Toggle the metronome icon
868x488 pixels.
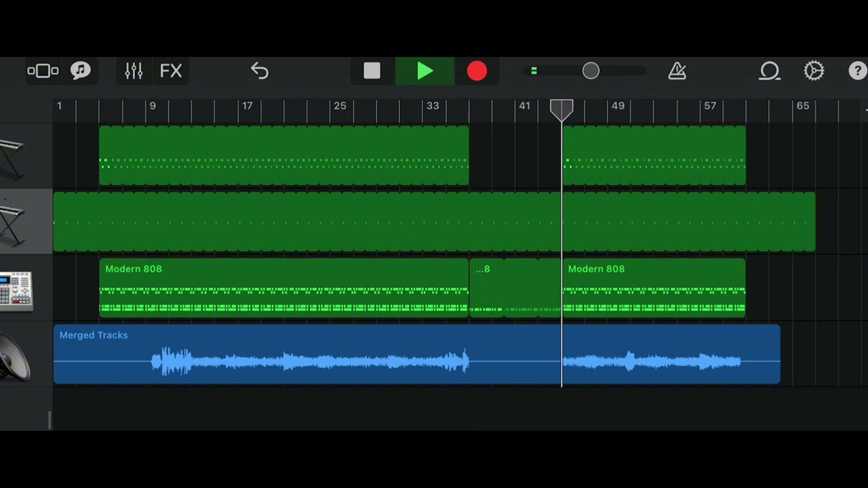677,71
